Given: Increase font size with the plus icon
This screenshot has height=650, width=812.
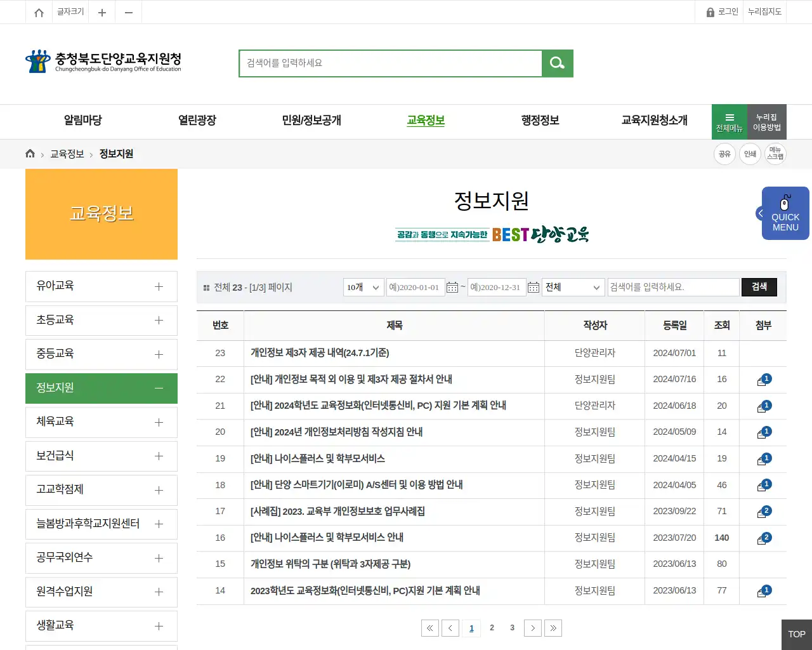Looking at the screenshot, I should 101,12.
